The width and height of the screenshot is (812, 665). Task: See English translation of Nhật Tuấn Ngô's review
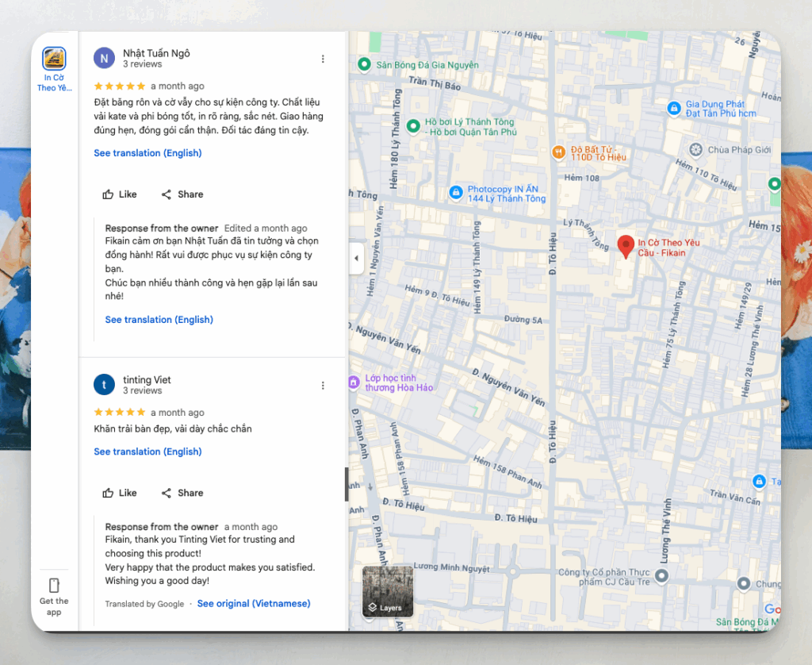point(147,153)
